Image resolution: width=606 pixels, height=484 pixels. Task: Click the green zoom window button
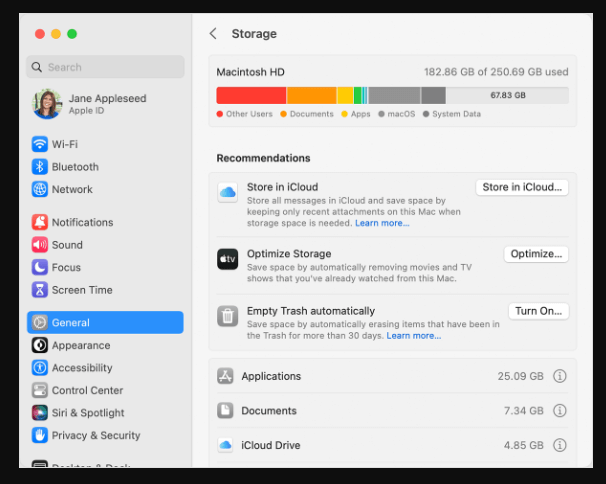[72, 34]
